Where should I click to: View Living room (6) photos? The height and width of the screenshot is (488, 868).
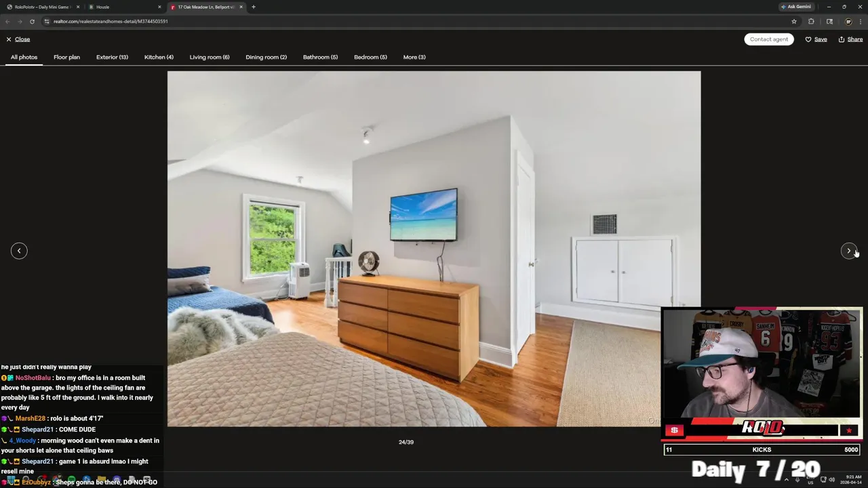click(210, 57)
